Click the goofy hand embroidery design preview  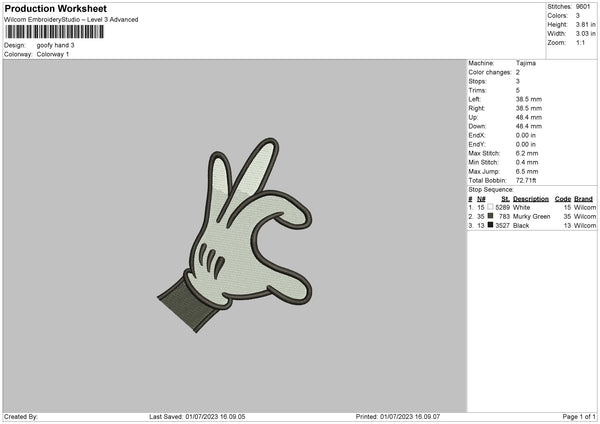point(235,235)
